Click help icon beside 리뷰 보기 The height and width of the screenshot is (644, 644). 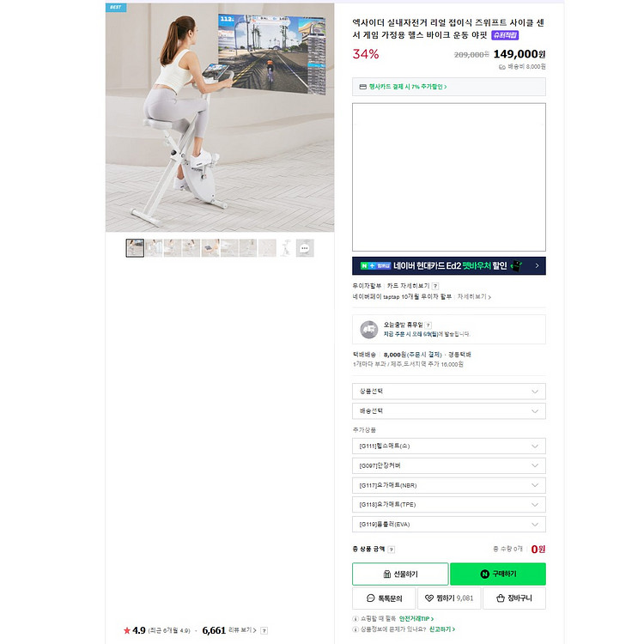click(x=264, y=630)
